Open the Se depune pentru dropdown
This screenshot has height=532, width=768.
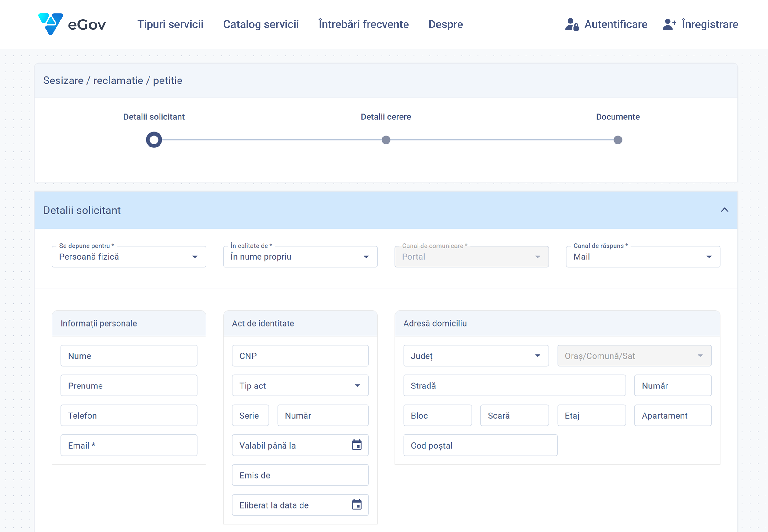coord(129,257)
